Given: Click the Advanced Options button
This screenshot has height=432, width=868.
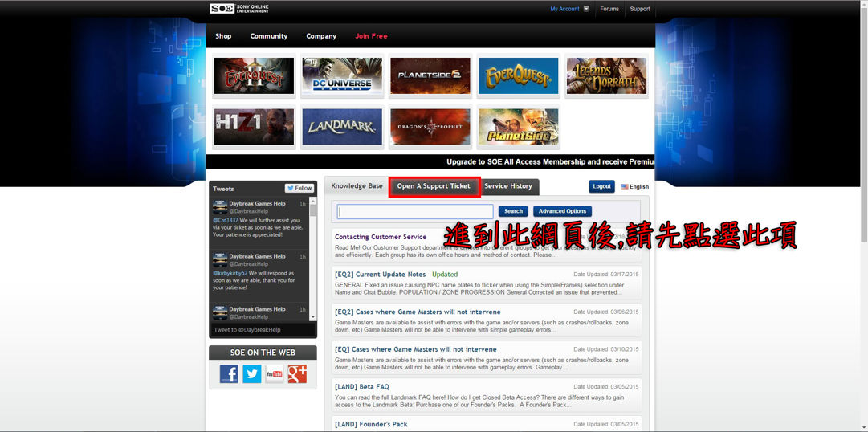Looking at the screenshot, I should coord(562,211).
